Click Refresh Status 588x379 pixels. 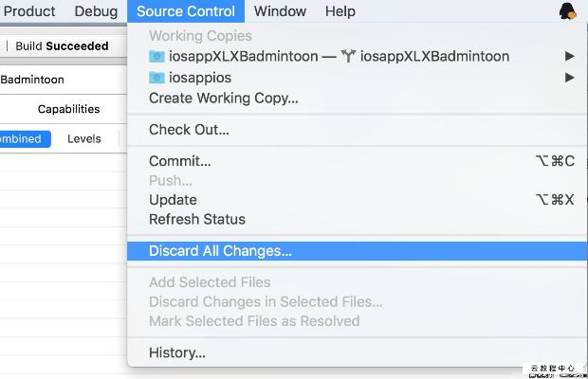pyautogui.click(x=197, y=220)
